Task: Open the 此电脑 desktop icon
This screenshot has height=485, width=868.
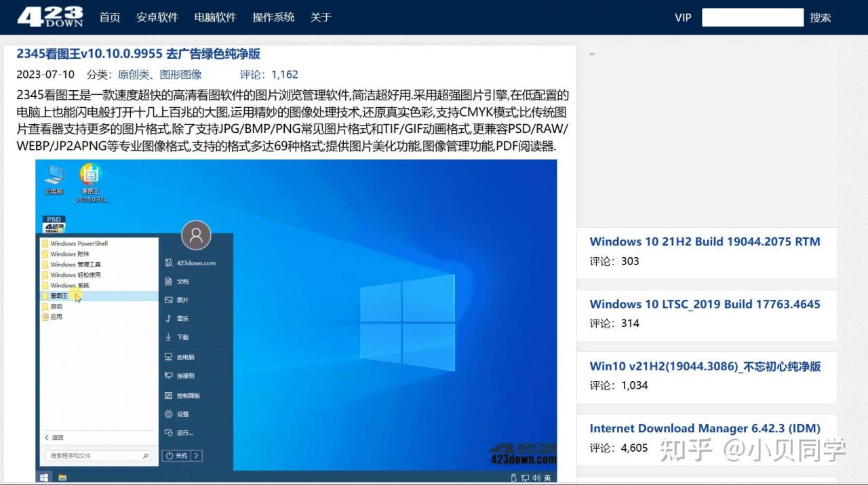Action: tap(54, 180)
